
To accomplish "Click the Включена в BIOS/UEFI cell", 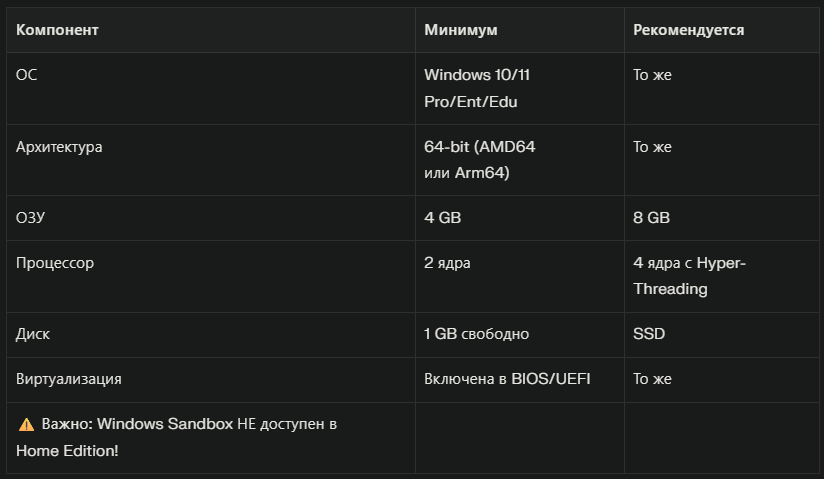I will coord(507,379).
